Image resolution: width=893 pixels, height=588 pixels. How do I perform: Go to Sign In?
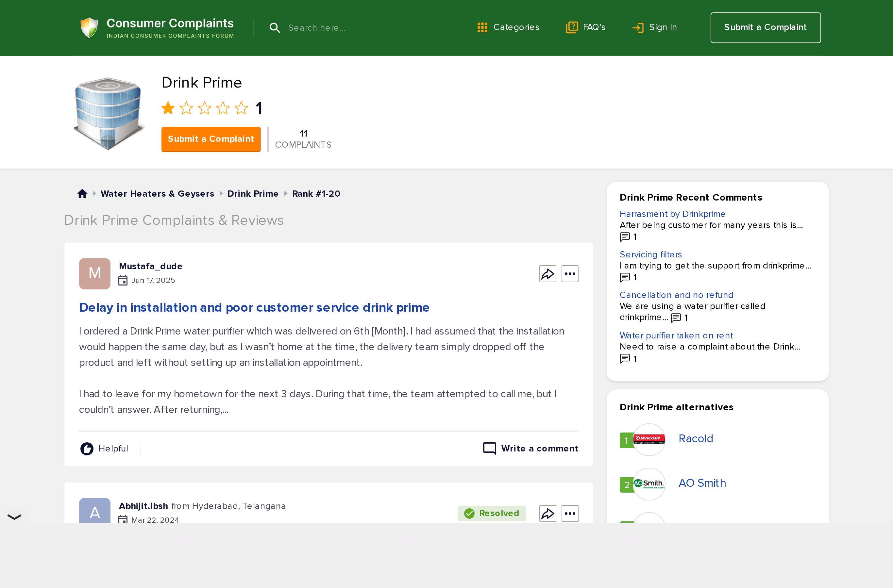(x=654, y=27)
